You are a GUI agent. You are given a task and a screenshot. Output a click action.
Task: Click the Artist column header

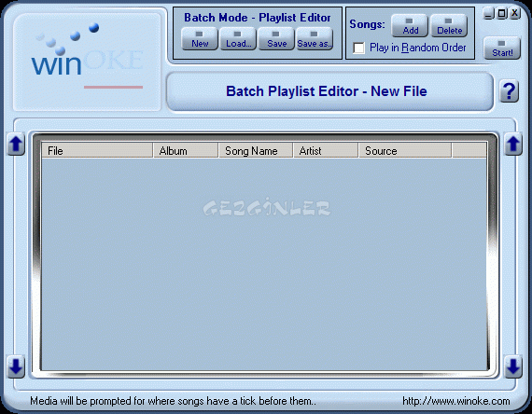tap(326, 150)
